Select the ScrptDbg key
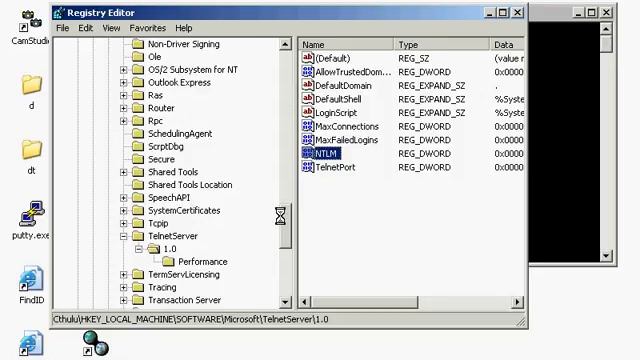The height and width of the screenshot is (360, 640). pyautogui.click(x=166, y=147)
